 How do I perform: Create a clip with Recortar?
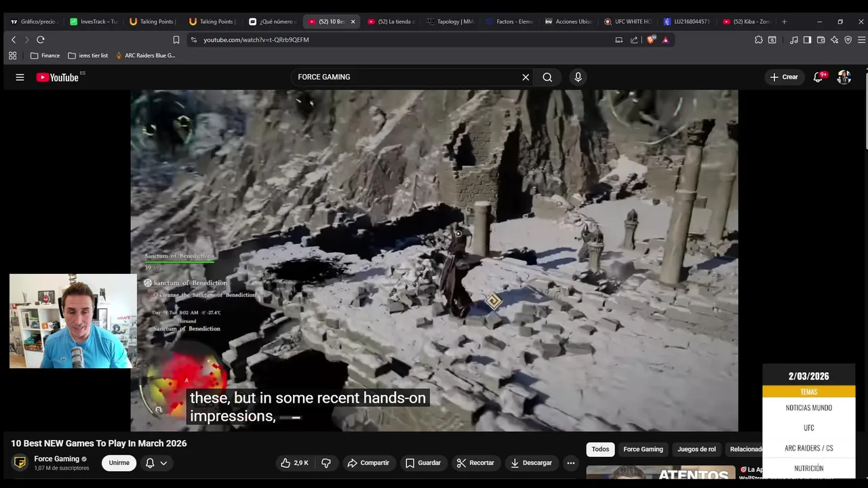475,463
